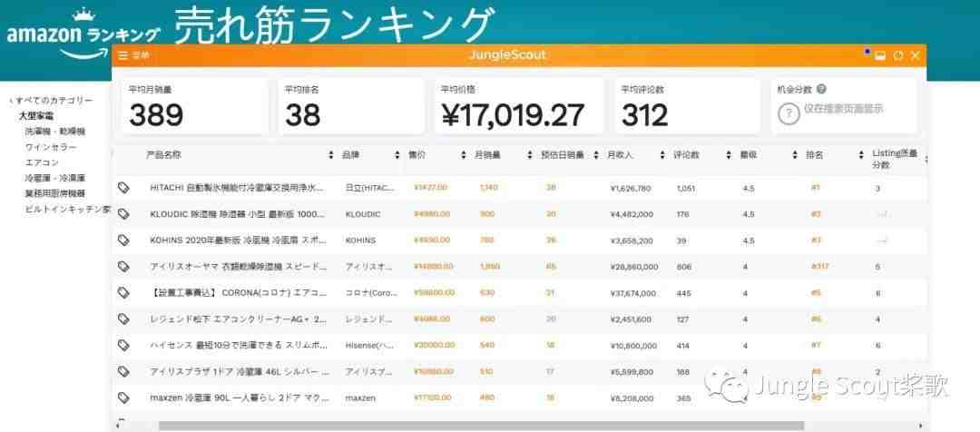The height and width of the screenshot is (432, 980).
Task: Click tag icon for アイリスオーヤマ row
Action: click(123, 266)
